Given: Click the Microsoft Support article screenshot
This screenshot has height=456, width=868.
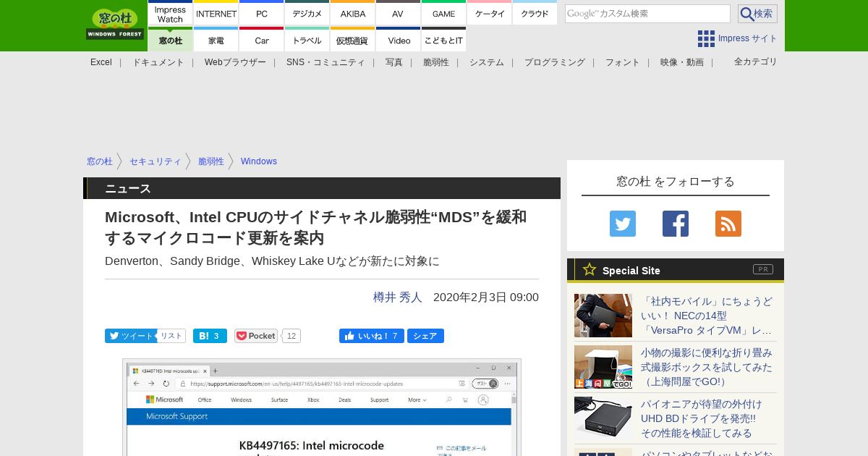Looking at the screenshot, I should point(322,408).
